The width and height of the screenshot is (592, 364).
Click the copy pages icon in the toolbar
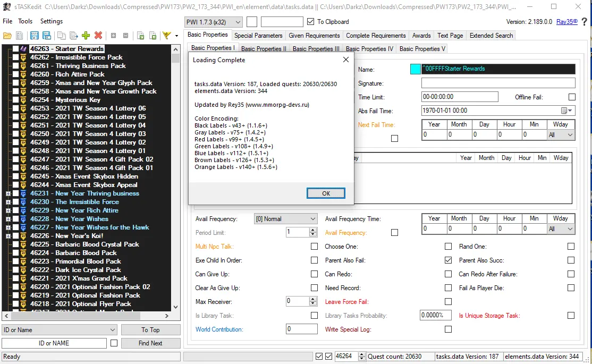pos(61,36)
